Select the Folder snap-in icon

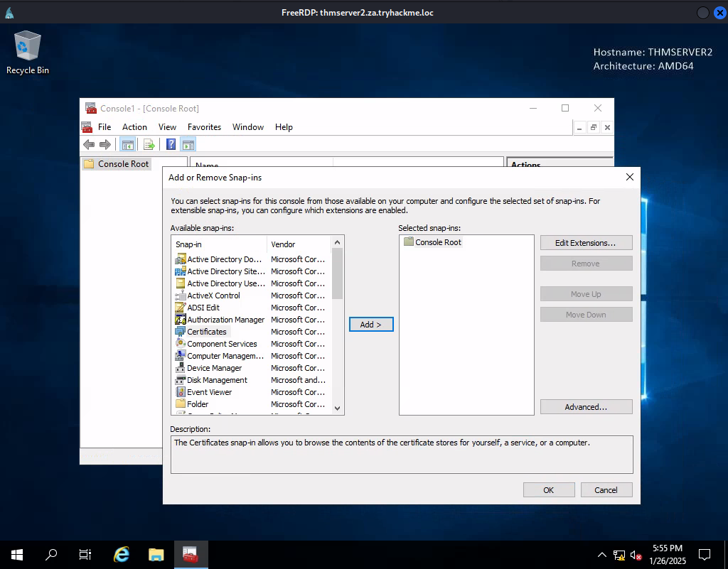[x=180, y=404]
